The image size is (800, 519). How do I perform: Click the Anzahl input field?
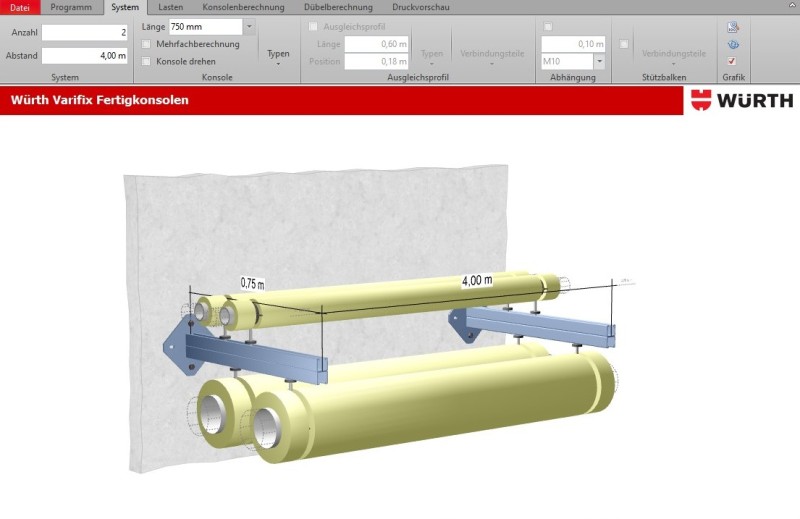click(x=84, y=33)
